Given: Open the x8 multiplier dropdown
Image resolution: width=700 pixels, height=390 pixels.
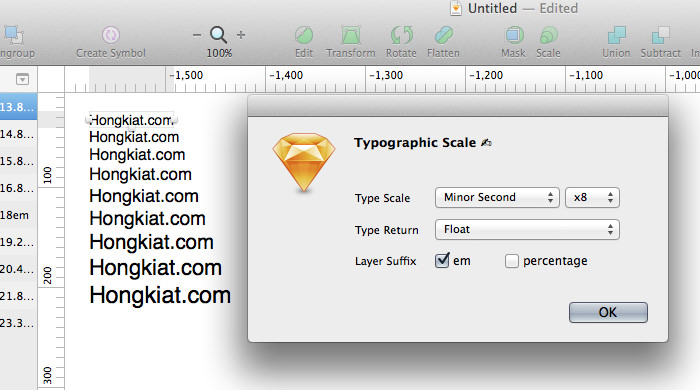Looking at the screenshot, I should 592,197.
